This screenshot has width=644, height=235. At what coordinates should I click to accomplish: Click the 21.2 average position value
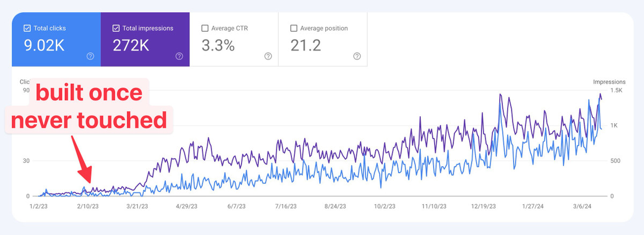(x=305, y=46)
